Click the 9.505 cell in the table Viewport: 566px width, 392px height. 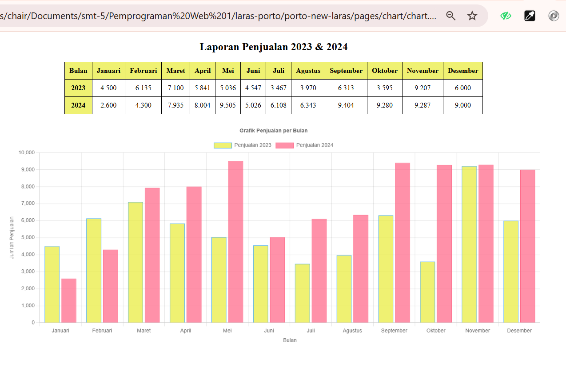(228, 105)
